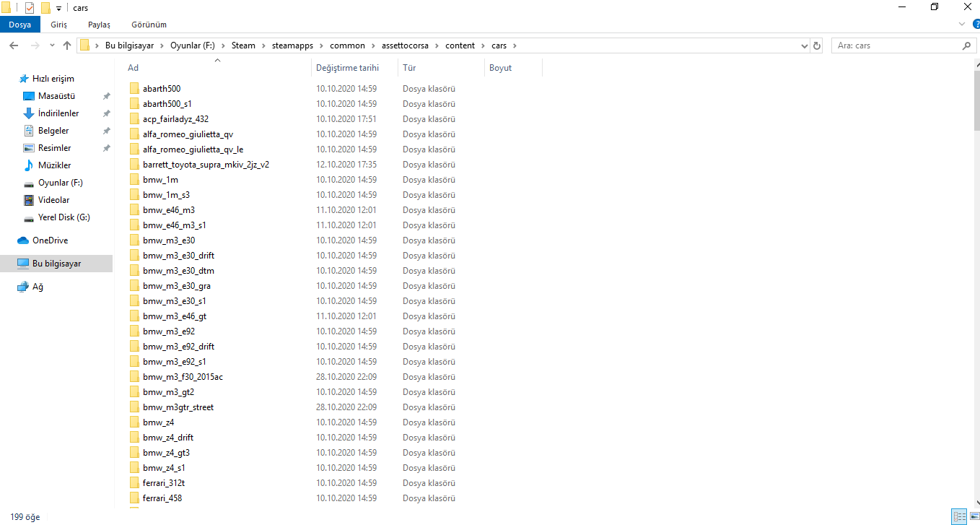
Task: Open the Görünüm ribbon tab
Action: coord(149,25)
